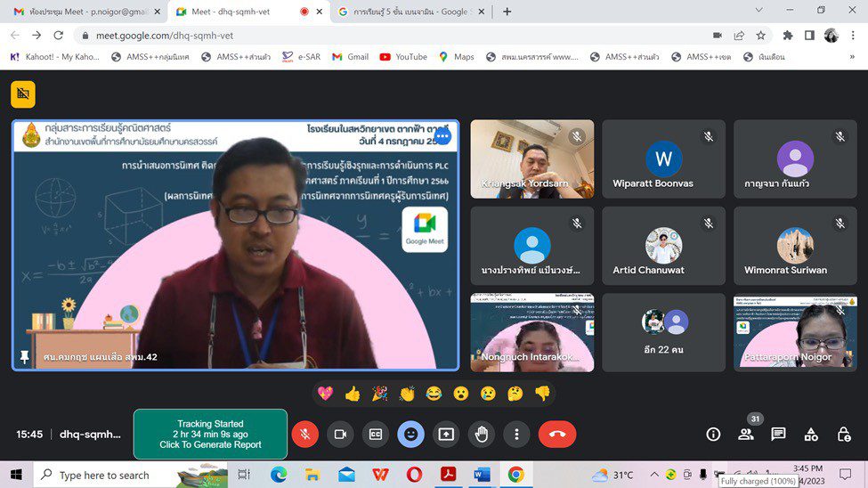Viewport: 868px width, 488px height.
Task: Click the taskbar search box
Action: click(132, 475)
